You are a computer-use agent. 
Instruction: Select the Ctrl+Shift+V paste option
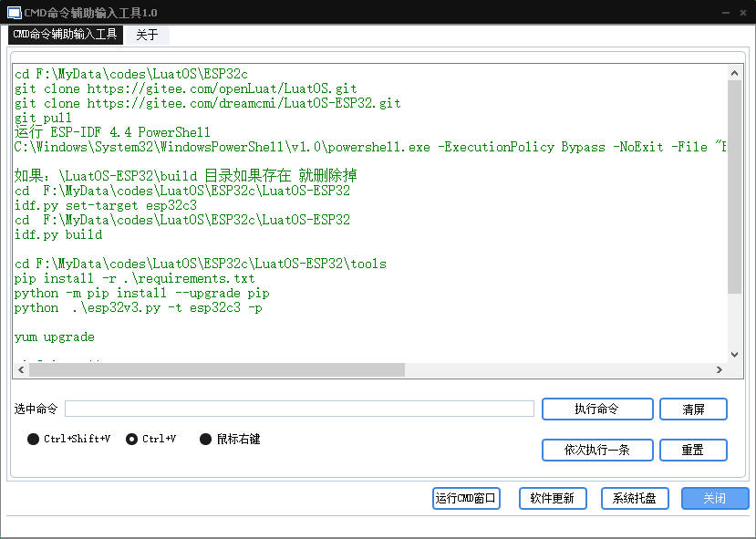[34, 439]
